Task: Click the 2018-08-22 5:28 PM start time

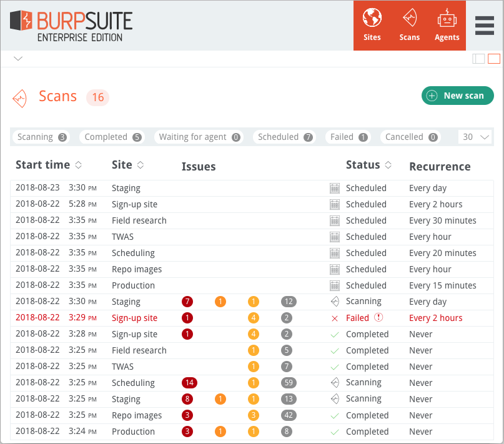Action: [x=56, y=204]
